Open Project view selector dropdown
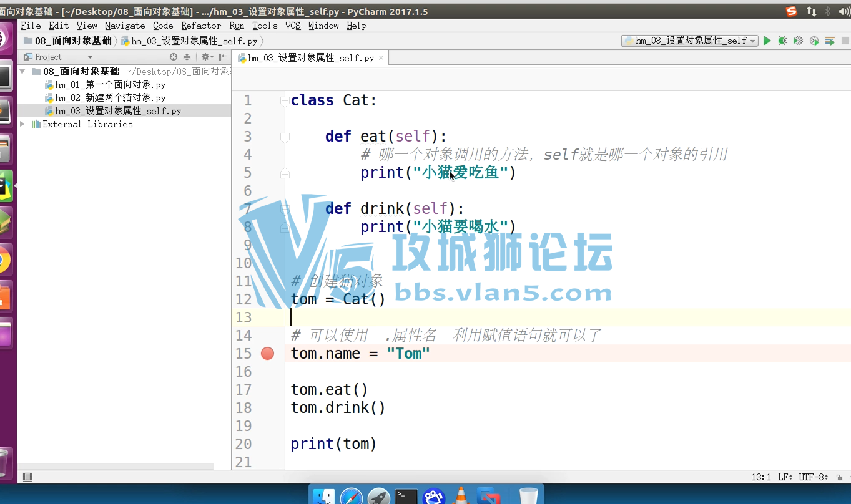 [90, 57]
